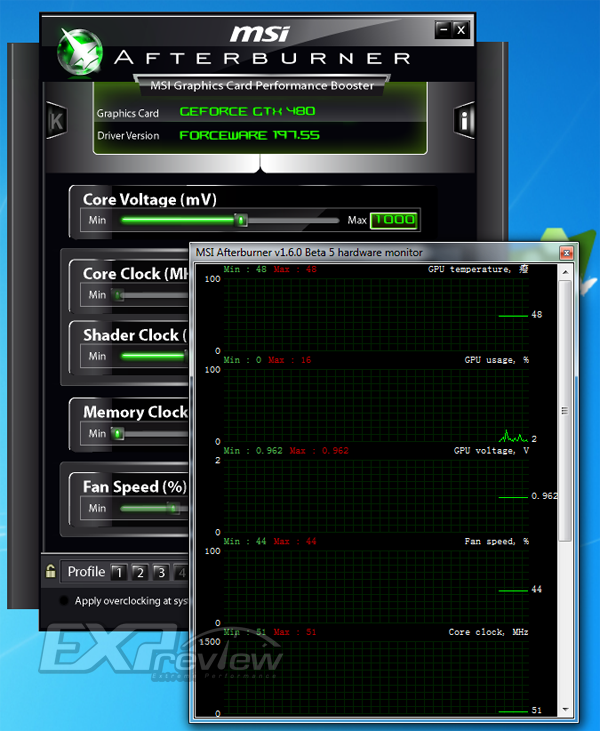
Task: Click the 'Fan Speed (%)' label
Action: [135, 487]
